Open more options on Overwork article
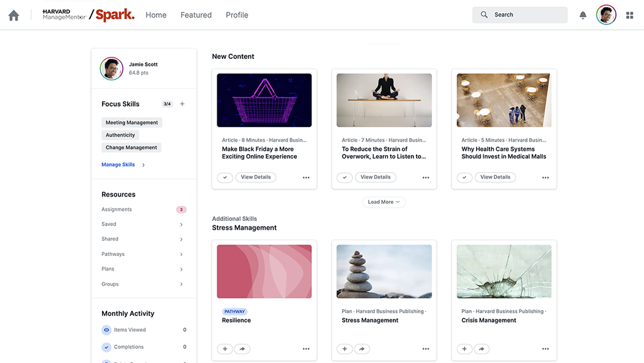The image size is (644, 363). 425,178
